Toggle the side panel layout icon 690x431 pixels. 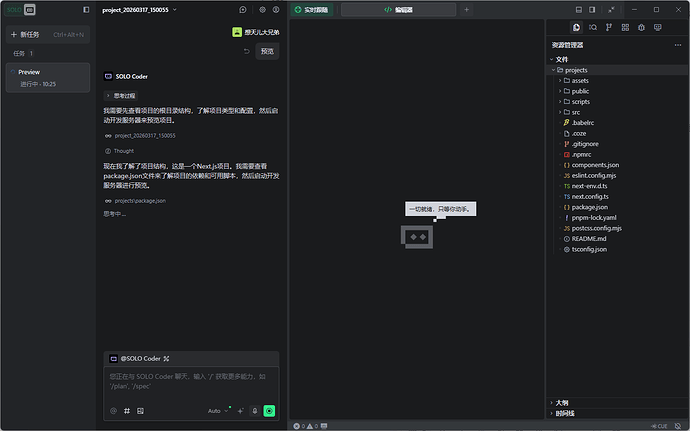[x=591, y=9]
